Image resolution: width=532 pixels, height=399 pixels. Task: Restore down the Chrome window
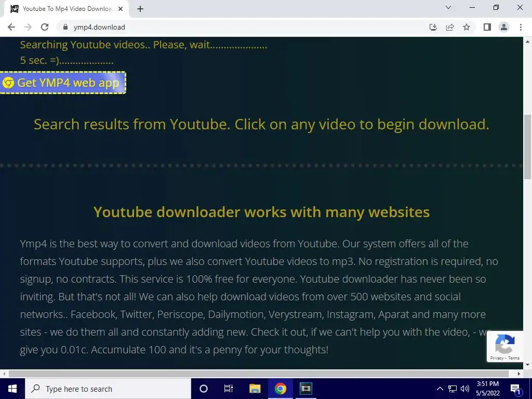click(x=496, y=7)
